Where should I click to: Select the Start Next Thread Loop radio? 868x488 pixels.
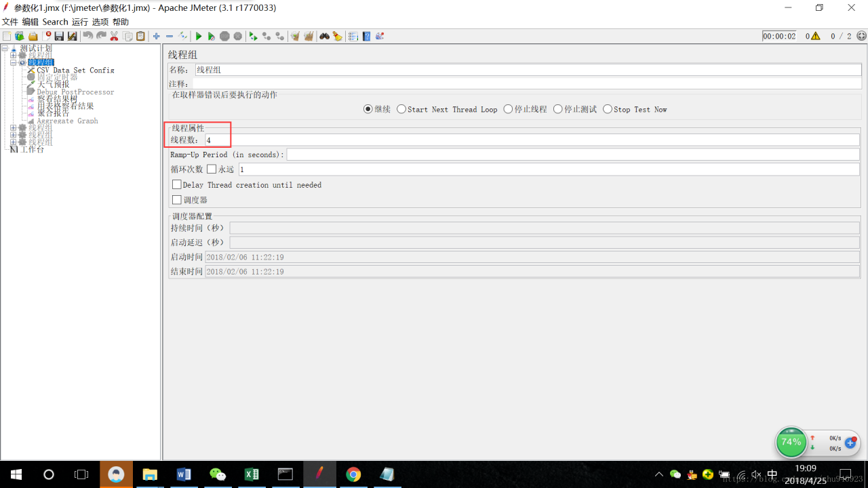click(401, 109)
